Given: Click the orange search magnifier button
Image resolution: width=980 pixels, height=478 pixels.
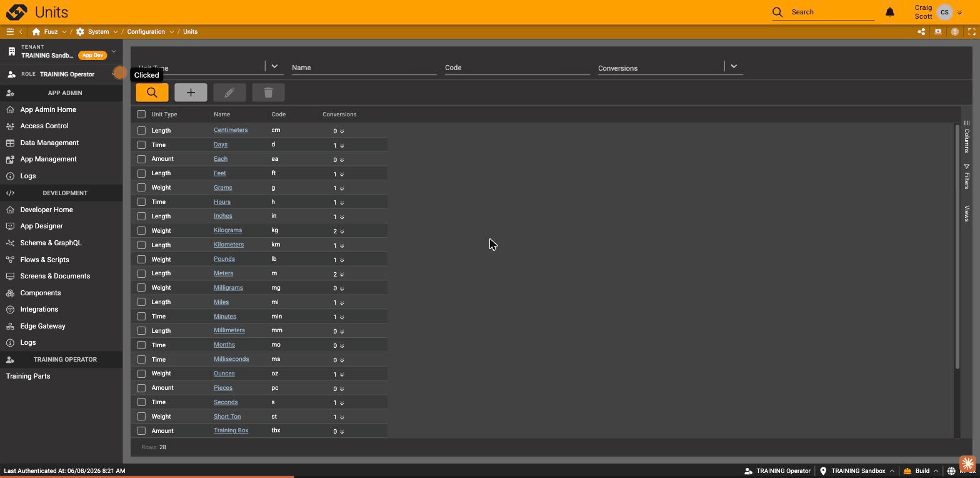Looking at the screenshot, I should click(152, 93).
